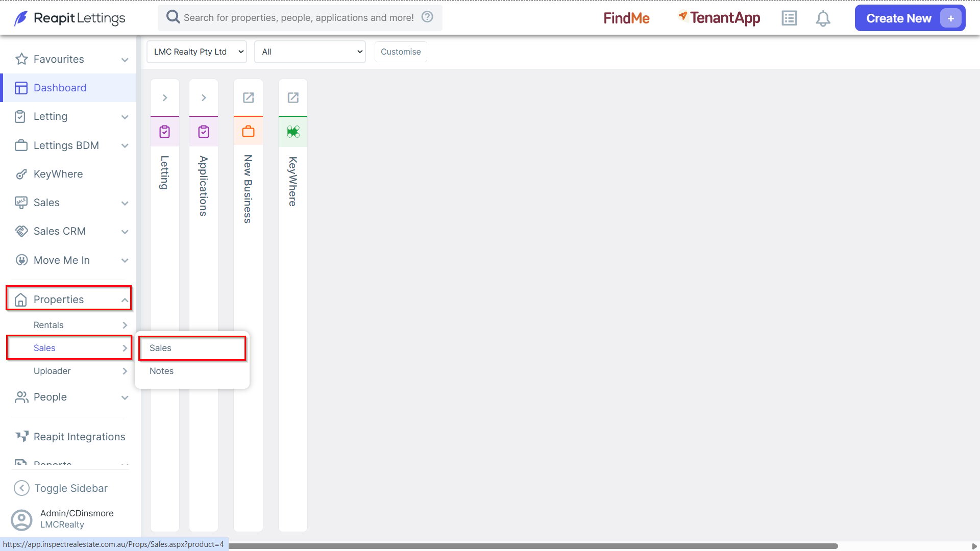The width and height of the screenshot is (980, 551).
Task: Expand the Letting dashboard column
Action: pyautogui.click(x=164, y=97)
